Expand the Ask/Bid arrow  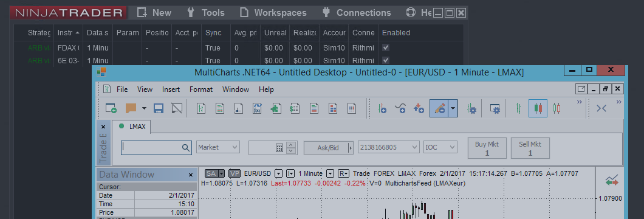pyautogui.click(x=351, y=148)
